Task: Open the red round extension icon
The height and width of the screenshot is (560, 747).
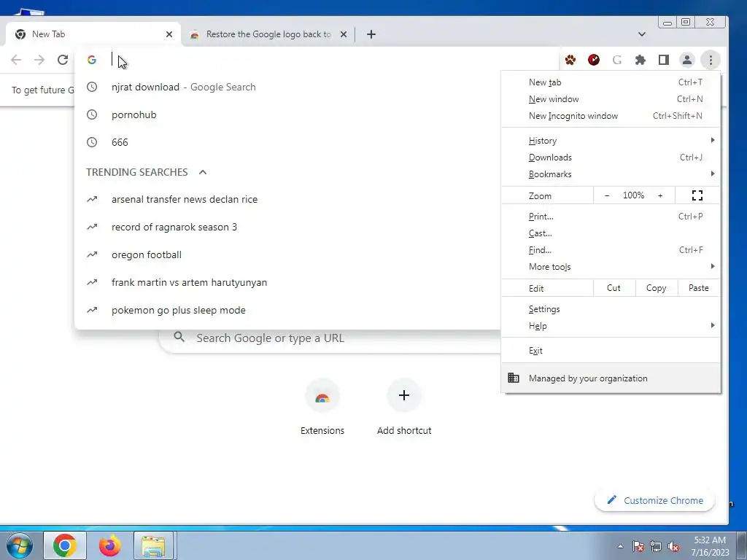Action: pyautogui.click(x=594, y=60)
